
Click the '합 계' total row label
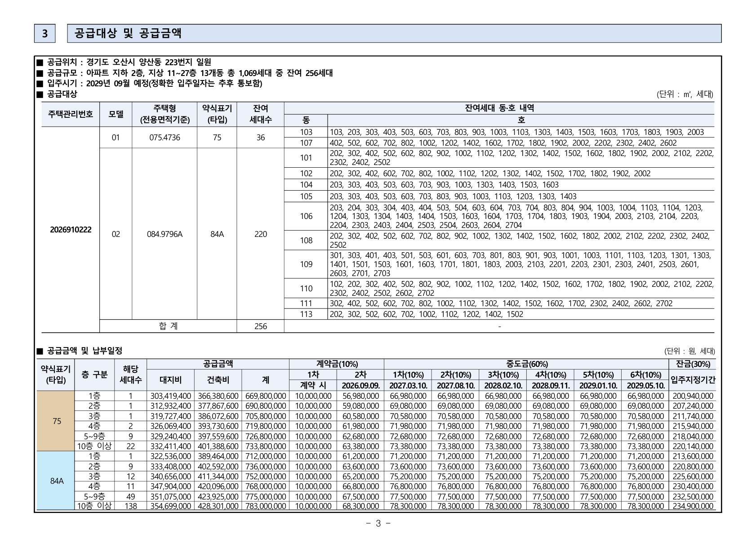click(x=168, y=326)
